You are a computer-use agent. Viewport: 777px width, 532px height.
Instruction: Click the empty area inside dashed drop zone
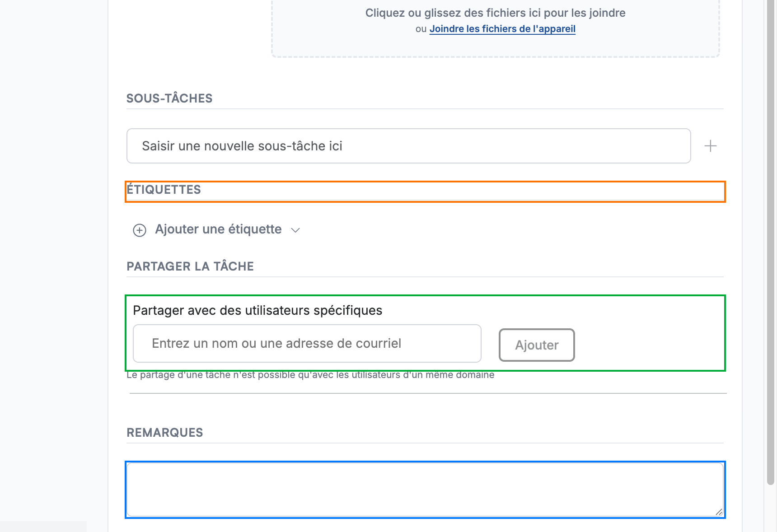(495, 45)
